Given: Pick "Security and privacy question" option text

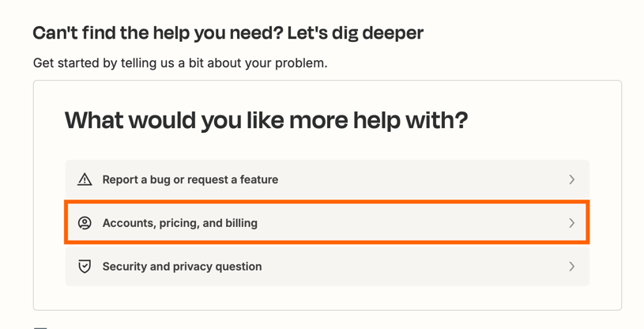Looking at the screenshot, I should coord(182,267).
